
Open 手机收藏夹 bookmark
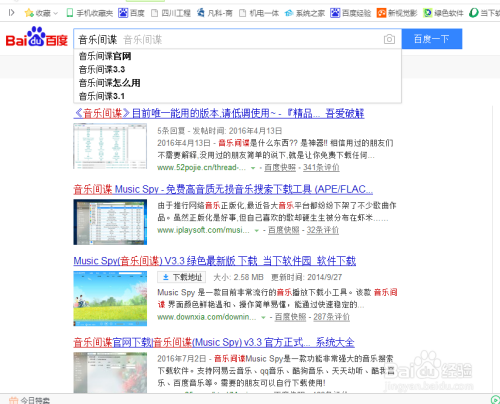[x=90, y=13]
